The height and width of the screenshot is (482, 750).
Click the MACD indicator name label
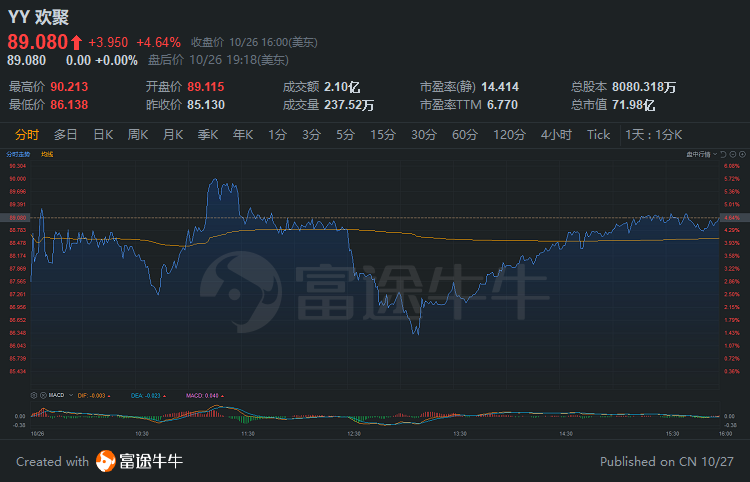56,395
